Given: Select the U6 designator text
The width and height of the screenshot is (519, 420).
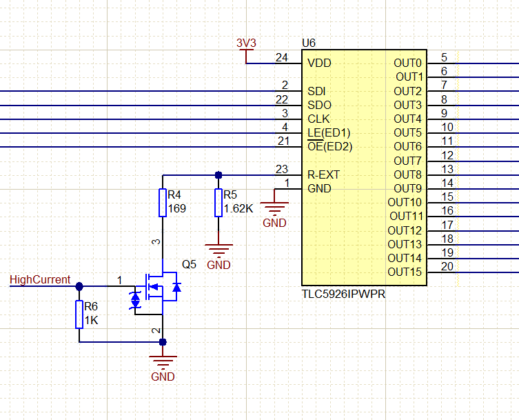Looking at the screenshot, I should (309, 43).
